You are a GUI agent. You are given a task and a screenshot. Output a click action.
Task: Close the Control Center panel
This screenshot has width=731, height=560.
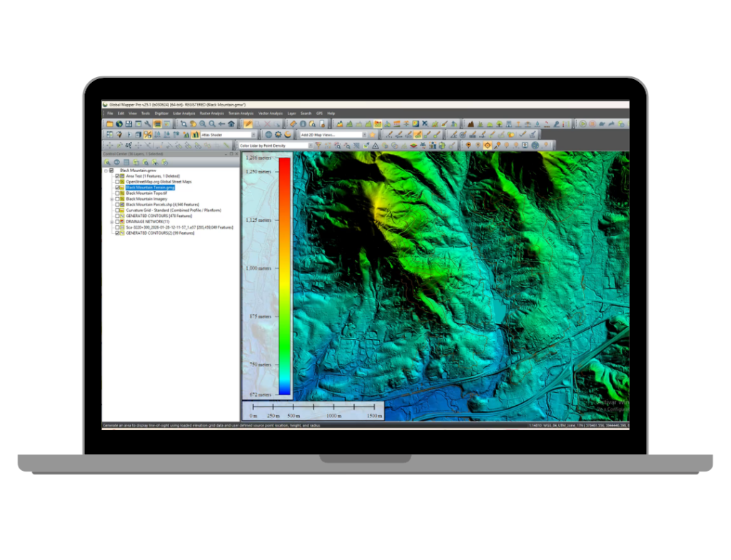pos(236,154)
